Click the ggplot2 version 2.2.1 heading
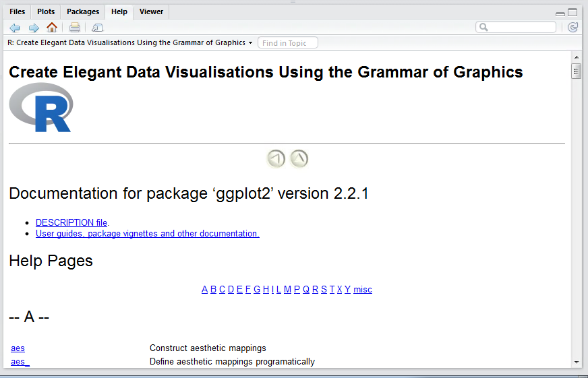Screen dimensions: 588x378 (189, 193)
